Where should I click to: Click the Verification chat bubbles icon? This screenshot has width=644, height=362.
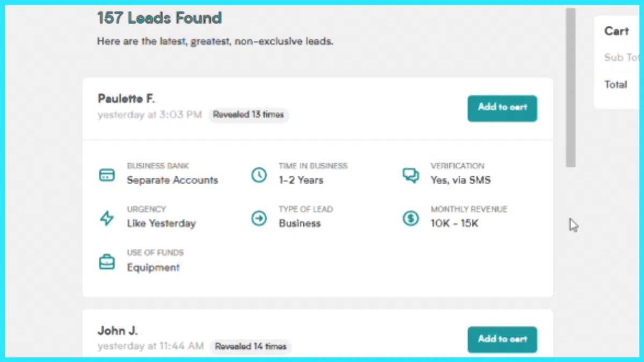click(411, 175)
